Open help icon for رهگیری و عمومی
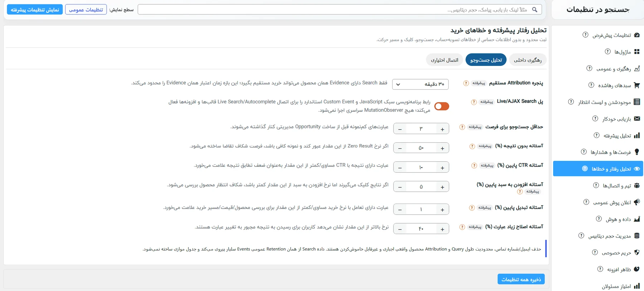The width and height of the screenshot is (644, 291). pos(589,68)
